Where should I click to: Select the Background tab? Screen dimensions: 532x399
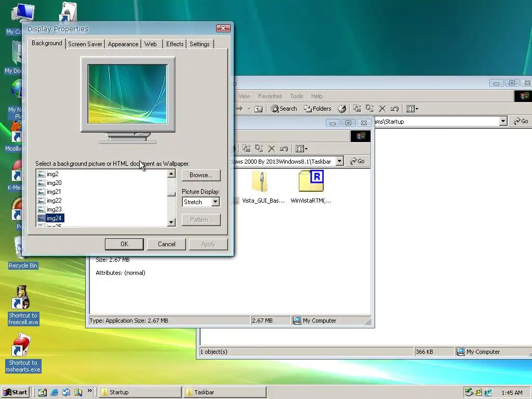point(47,43)
